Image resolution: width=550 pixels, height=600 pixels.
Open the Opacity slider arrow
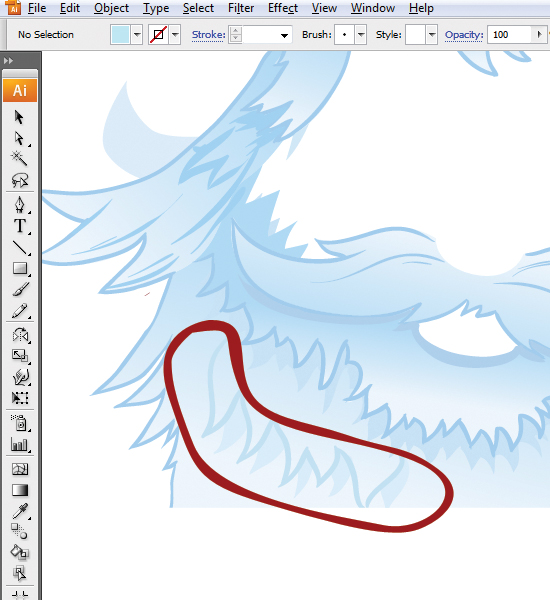click(539, 35)
